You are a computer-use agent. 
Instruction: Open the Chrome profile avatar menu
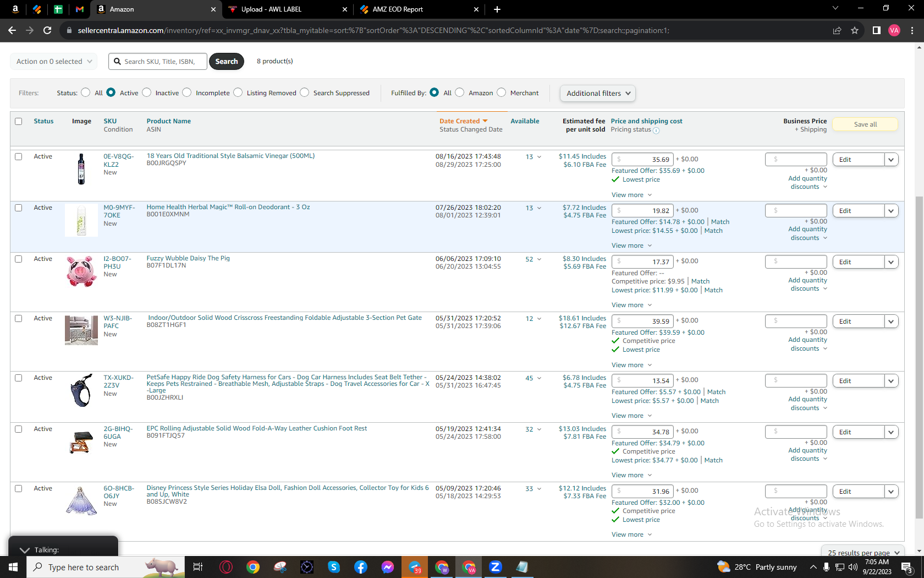click(894, 30)
